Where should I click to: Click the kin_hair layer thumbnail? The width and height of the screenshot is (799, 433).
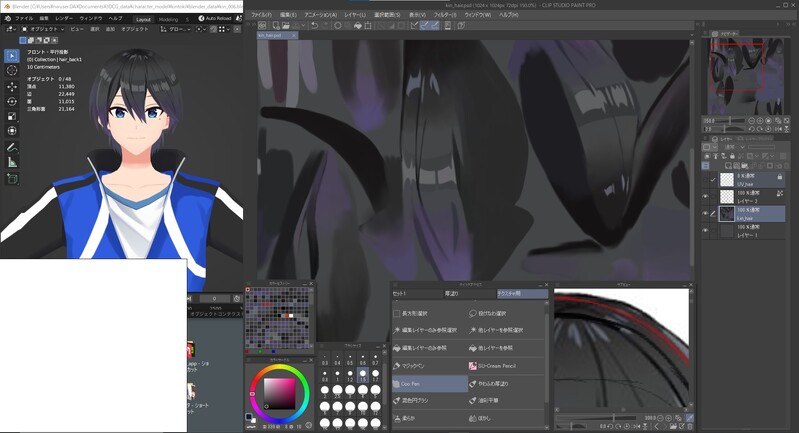[x=726, y=213]
